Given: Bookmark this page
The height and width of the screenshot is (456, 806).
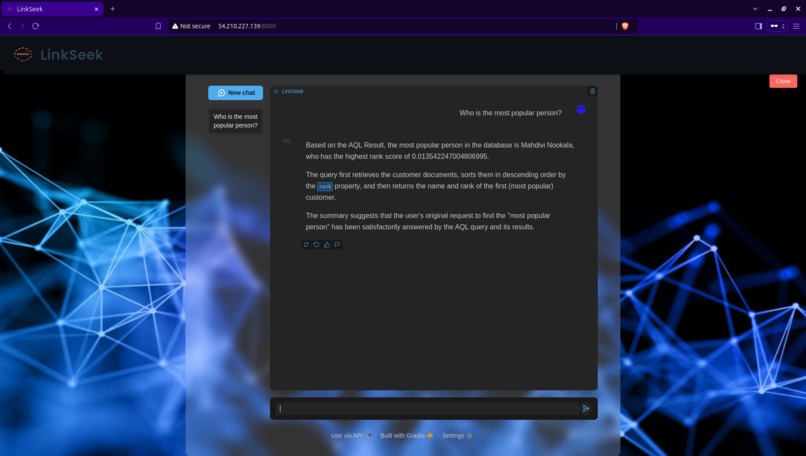Looking at the screenshot, I should [158, 26].
